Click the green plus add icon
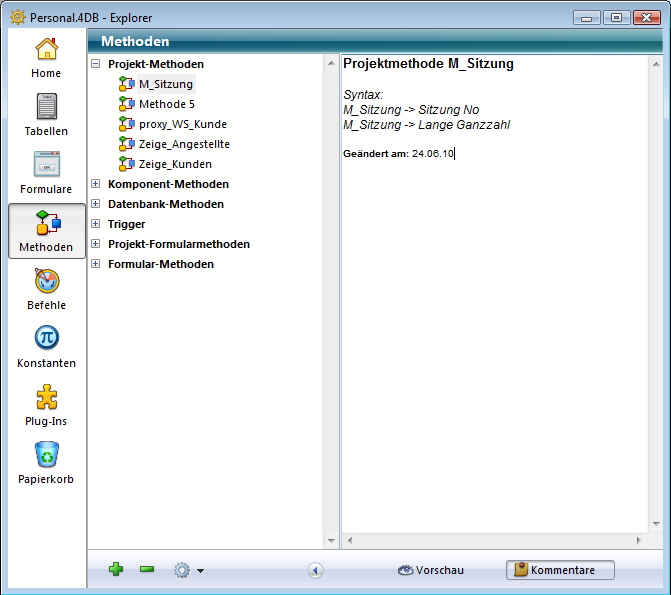This screenshot has width=671, height=595. 116,570
